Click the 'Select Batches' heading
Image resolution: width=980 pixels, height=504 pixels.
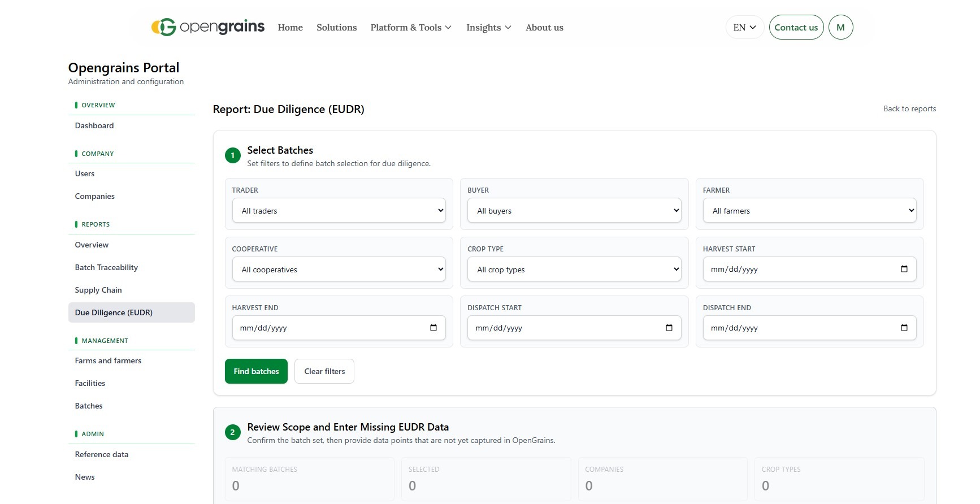[280, 150]
